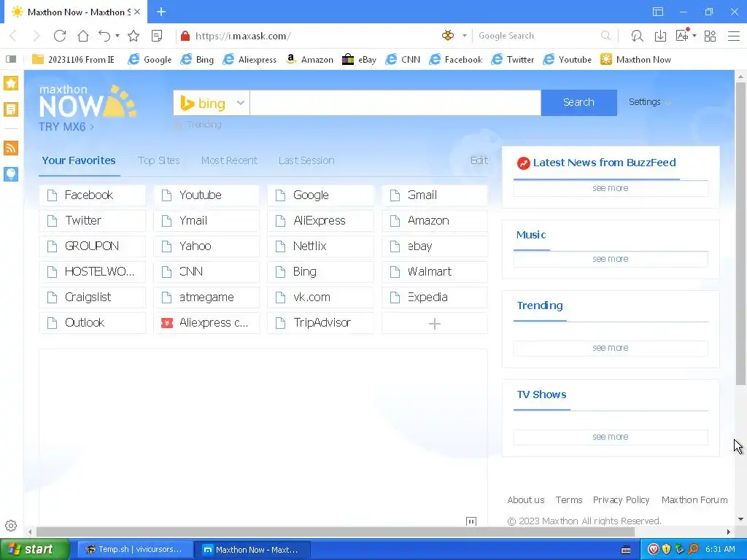Add a new favorite with plus tile
This screenshot has height=560, width=747.
pos(435,323)
